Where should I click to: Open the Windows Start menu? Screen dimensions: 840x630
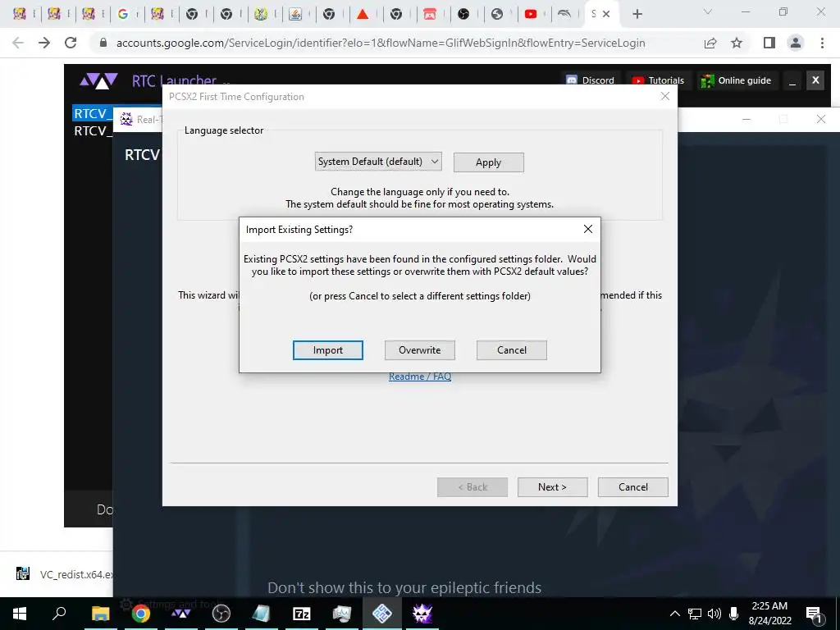coord(20,614)
